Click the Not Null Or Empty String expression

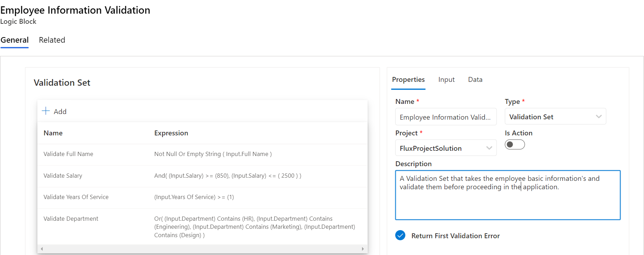click(213, 154)
